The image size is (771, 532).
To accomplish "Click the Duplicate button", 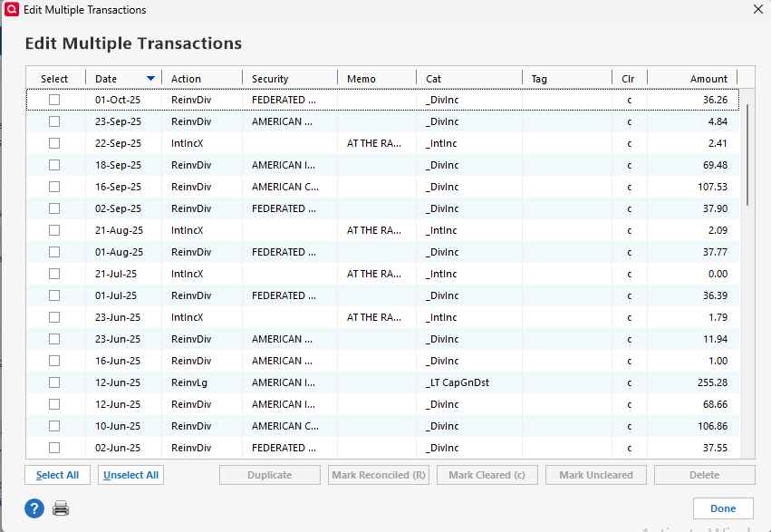I will coord(269,475).
